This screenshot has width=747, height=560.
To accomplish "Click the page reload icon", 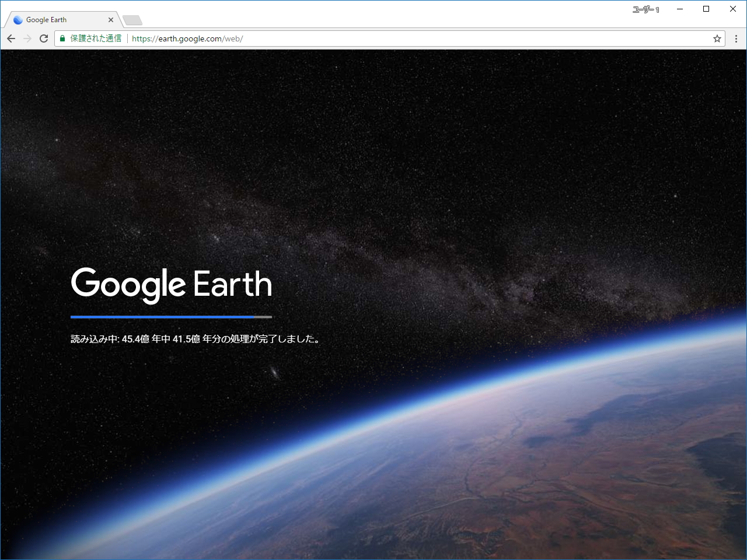I will (x=44, y=38).
